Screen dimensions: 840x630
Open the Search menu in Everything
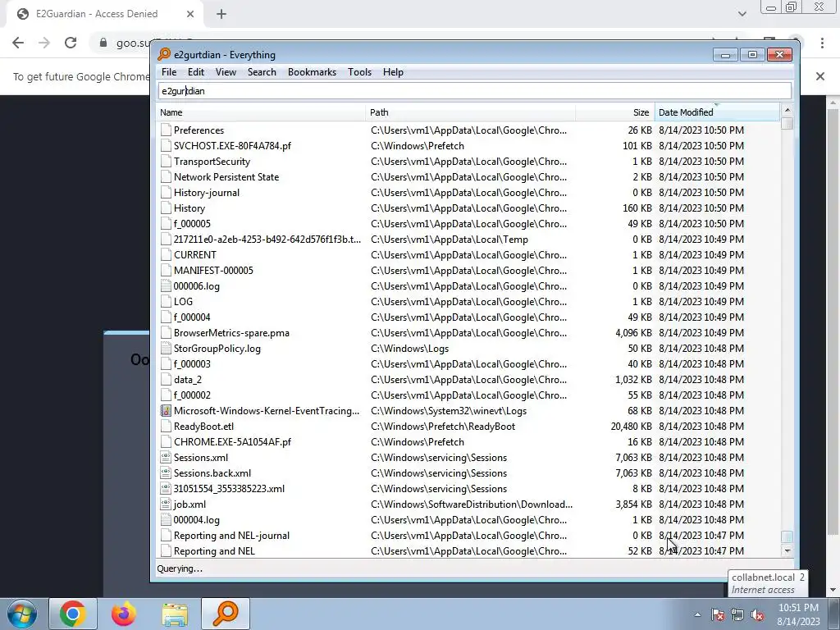pos(262,72)
